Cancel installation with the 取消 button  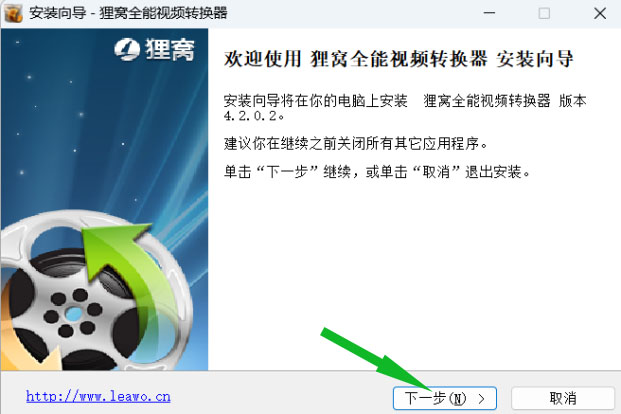pos(563,398)
